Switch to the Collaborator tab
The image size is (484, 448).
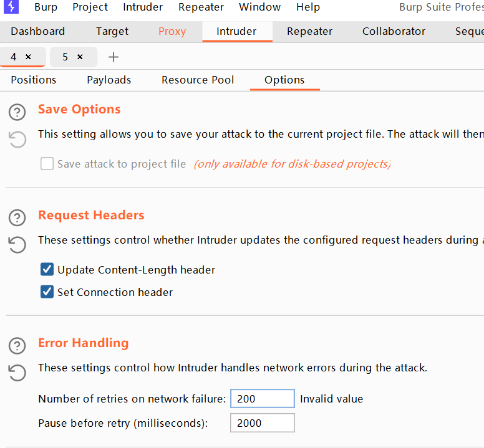394,31
